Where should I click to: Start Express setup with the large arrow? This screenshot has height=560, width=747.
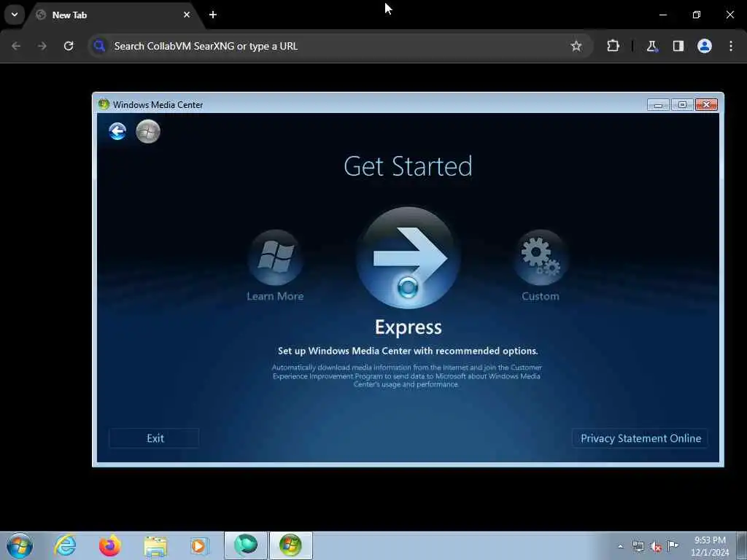pyautogui.click(x=409, y=257)
